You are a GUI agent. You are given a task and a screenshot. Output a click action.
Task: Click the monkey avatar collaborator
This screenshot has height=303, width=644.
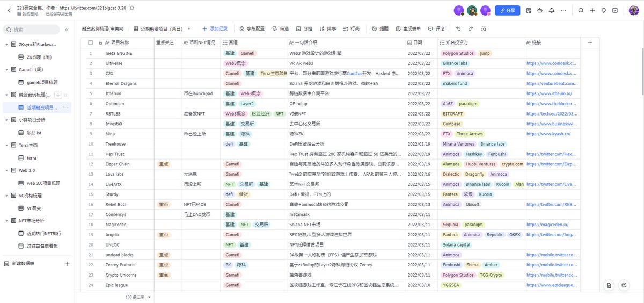(x=472, y=10)
